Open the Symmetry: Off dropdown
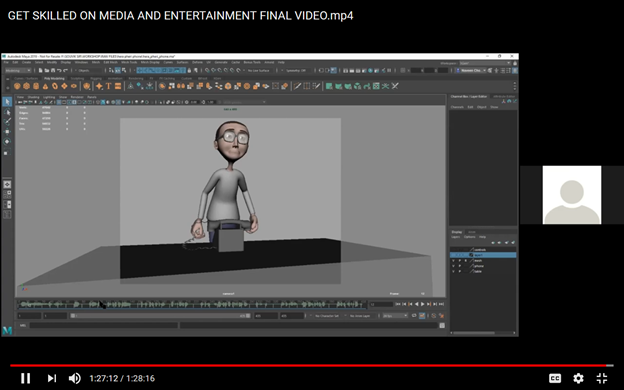The image size is (624, 390). point(296,70)
